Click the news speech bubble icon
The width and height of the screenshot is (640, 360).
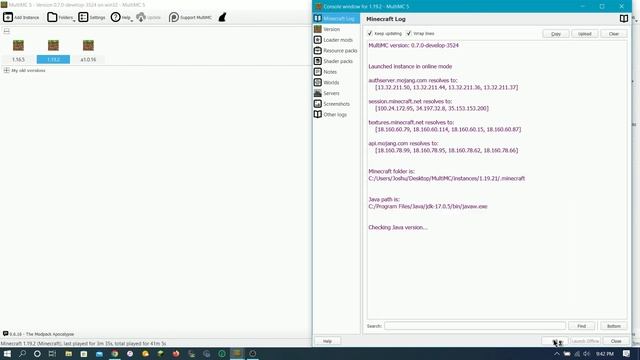[x=5, y=334]
